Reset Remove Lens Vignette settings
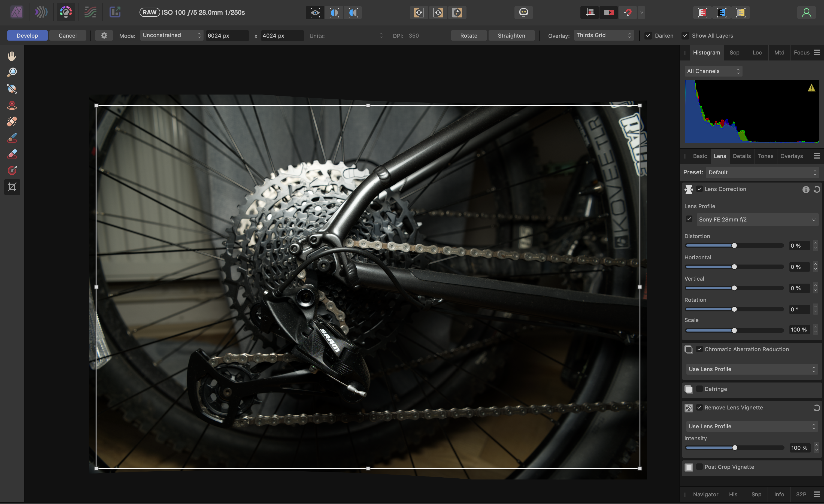Screen dimensions: 824x504 817,408
